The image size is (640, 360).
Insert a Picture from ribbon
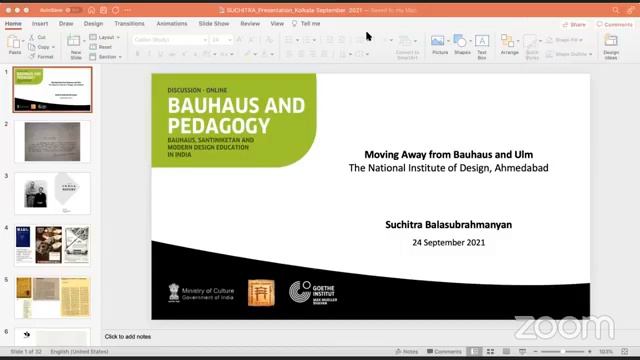(x=438, y=41)
